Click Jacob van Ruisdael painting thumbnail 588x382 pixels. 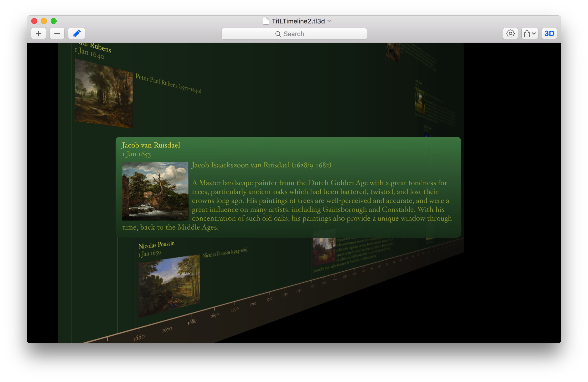155,191
